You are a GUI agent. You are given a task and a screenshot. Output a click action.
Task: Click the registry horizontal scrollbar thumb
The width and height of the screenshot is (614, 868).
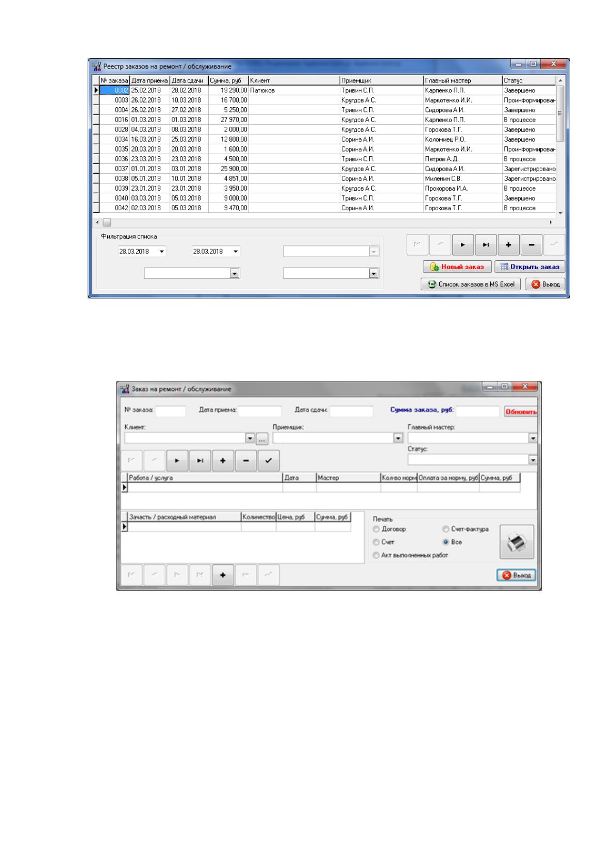click(106, 223)
